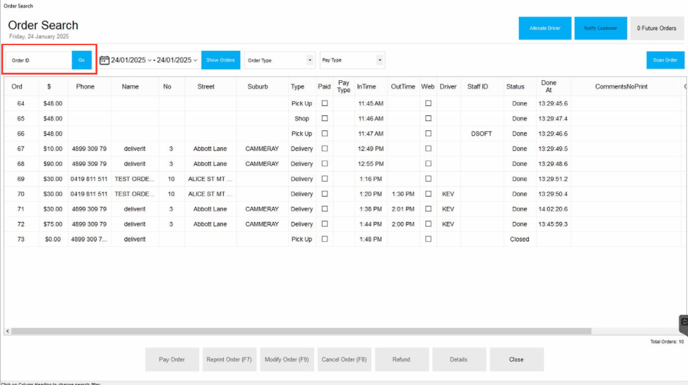Toggle Web checkbox for order 66
Screen dimensions: 688x385
pyautogui.click(x=428, y=133)
